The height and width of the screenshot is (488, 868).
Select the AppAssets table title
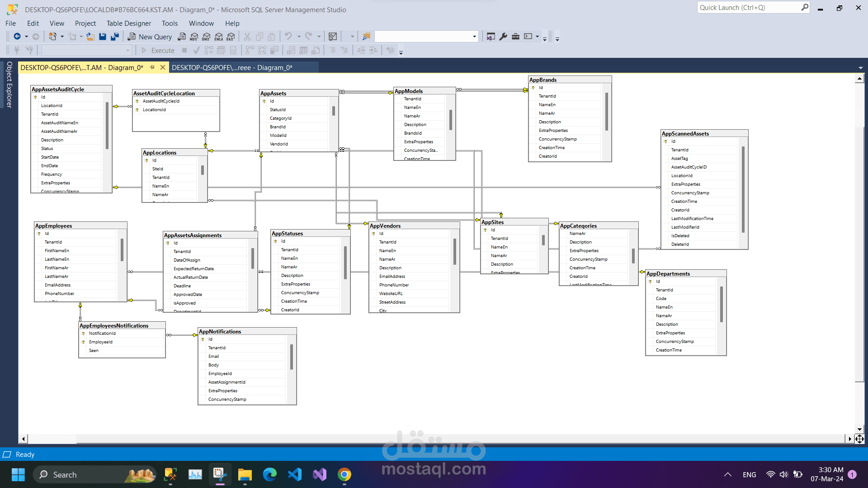point(273,94)
